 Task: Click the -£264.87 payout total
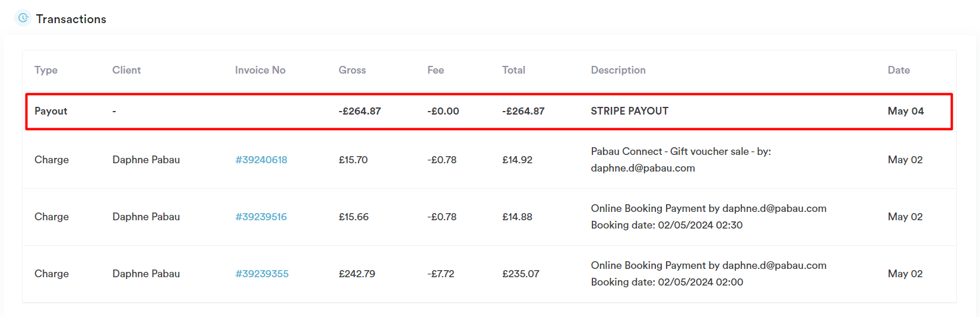pos(523,111)
